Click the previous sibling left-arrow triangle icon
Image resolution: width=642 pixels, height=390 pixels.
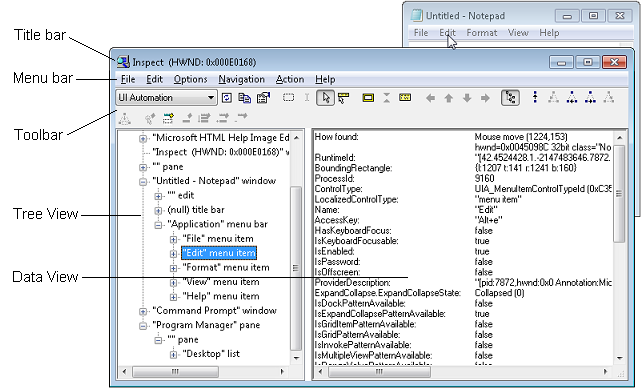(x=572, y=97)
